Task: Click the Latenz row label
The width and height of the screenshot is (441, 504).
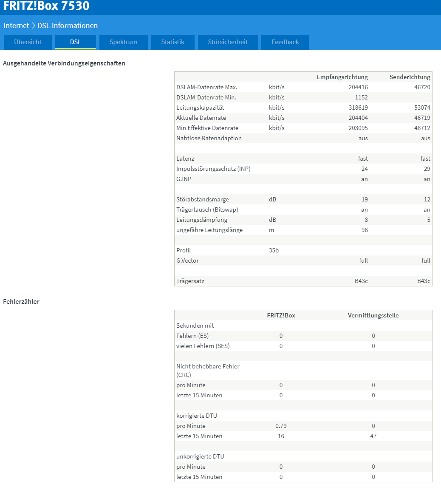Action: (x=185, y=159)
